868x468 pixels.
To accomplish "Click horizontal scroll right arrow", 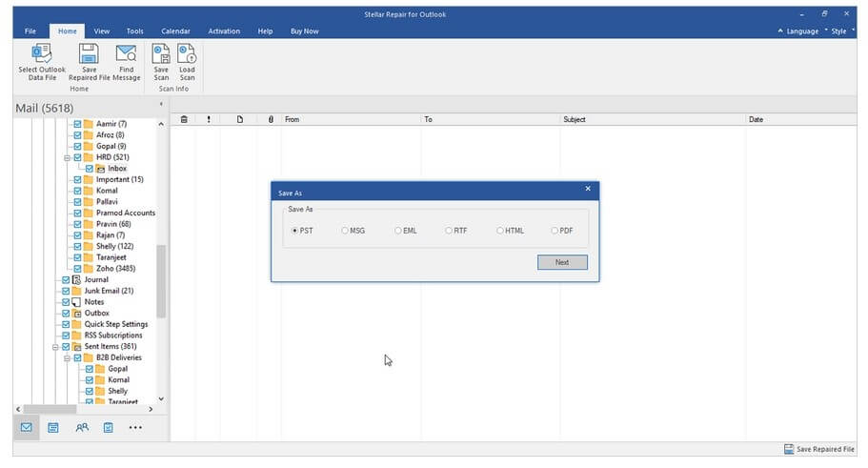I will 151,409.
